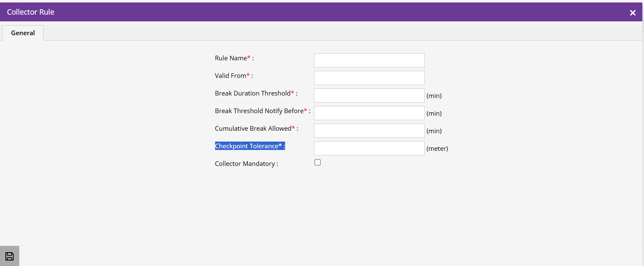Click the Rule Name label text

231,58
